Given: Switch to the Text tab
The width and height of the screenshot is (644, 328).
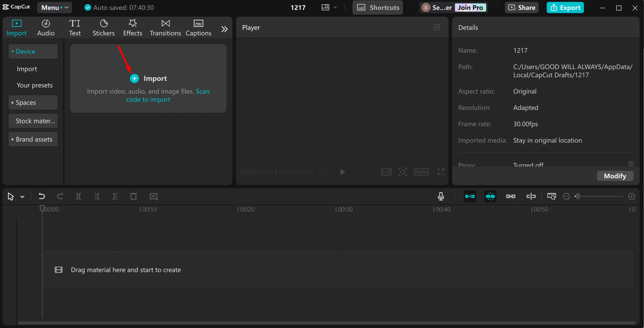Looking at the screenshot, I should (x=75, y=28).
